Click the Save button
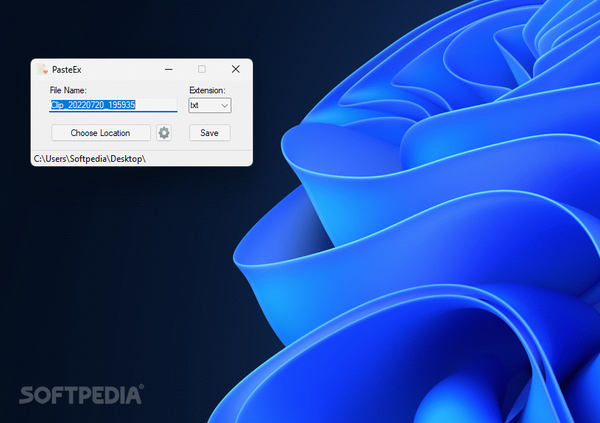The image size is (600, 423). pos(210,133)
